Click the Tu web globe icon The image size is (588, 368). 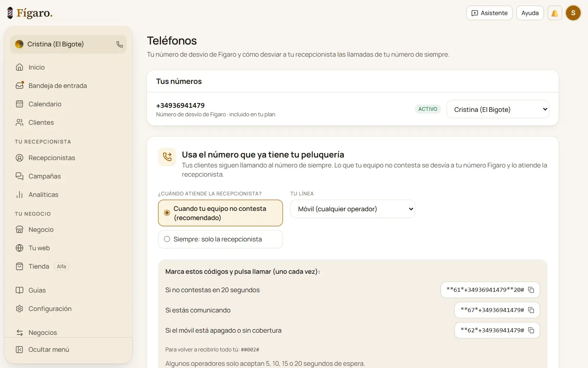[x=19, y=248]
